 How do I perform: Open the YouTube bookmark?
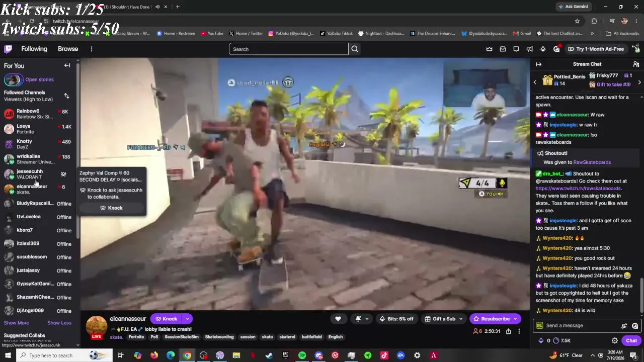212,34
